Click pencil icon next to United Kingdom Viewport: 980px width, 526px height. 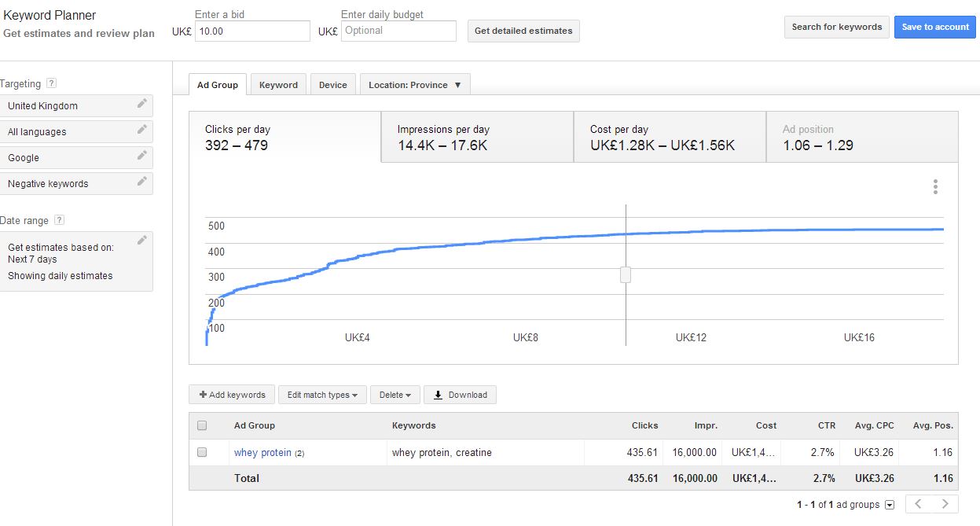[x=141, y=104]
